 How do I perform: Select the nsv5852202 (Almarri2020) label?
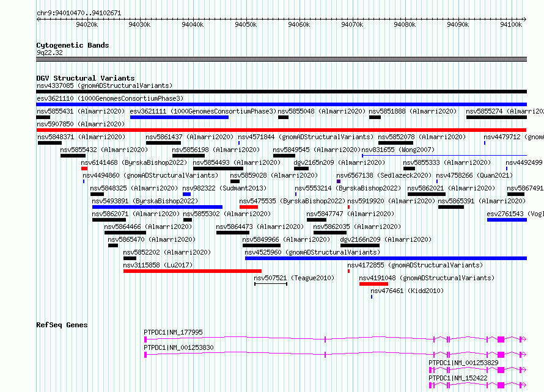167,252
